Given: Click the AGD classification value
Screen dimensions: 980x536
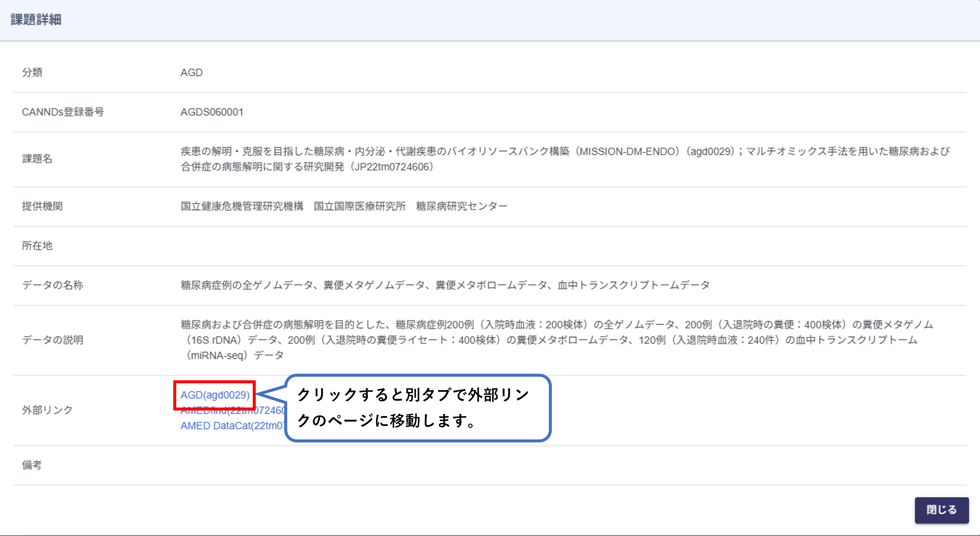Looking at the screenshot, I should point(191,72).
